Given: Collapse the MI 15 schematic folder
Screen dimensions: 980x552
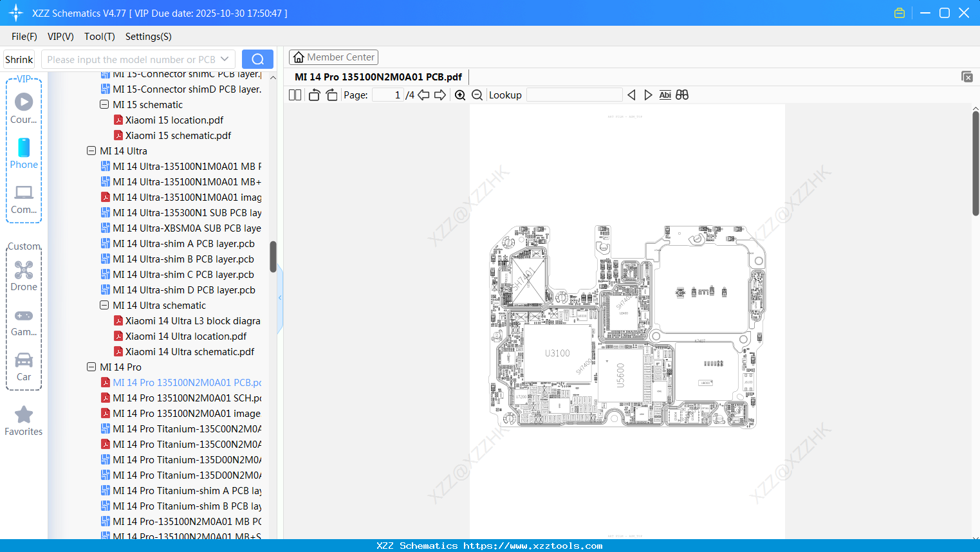Looking at the screenshot, I should point(104,104).
